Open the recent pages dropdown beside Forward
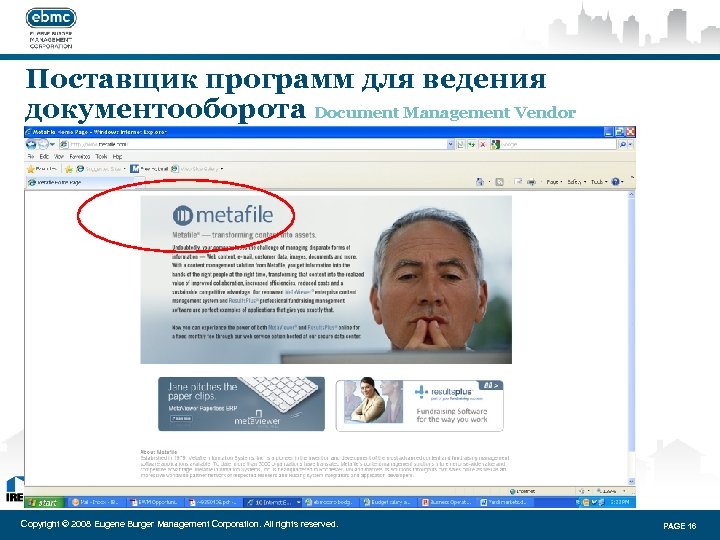The width and height of the screenshot is (720, 540). pyautogui.click(x=52, y=145)
